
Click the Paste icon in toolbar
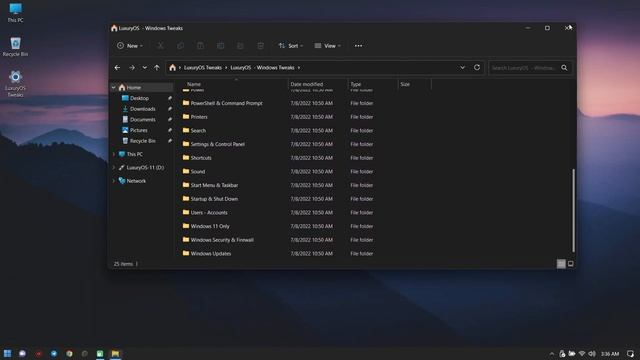click(x=200, y=46)
